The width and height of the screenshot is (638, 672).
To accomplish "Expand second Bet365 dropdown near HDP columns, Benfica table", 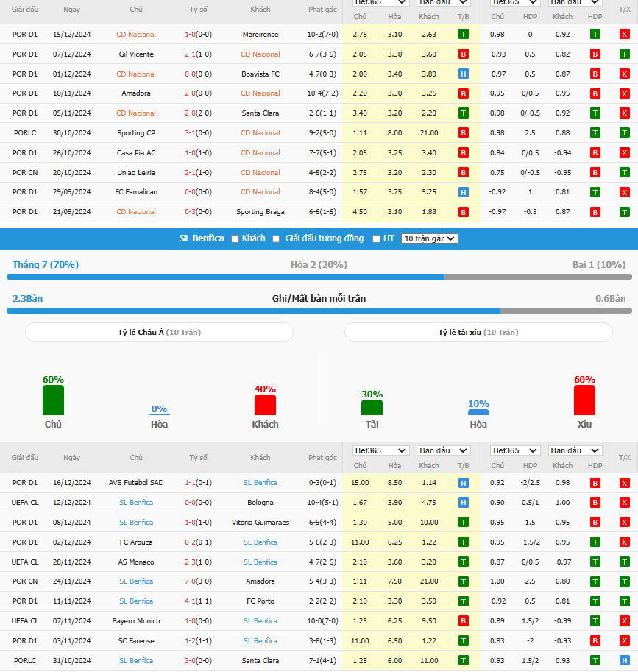I will 514,450.
